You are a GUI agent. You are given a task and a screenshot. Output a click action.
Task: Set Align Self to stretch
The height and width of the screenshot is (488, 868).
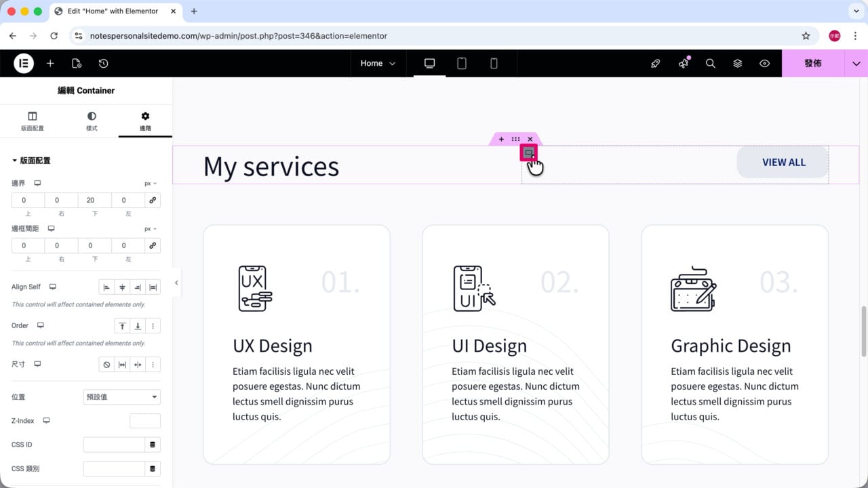coord(153,287)
